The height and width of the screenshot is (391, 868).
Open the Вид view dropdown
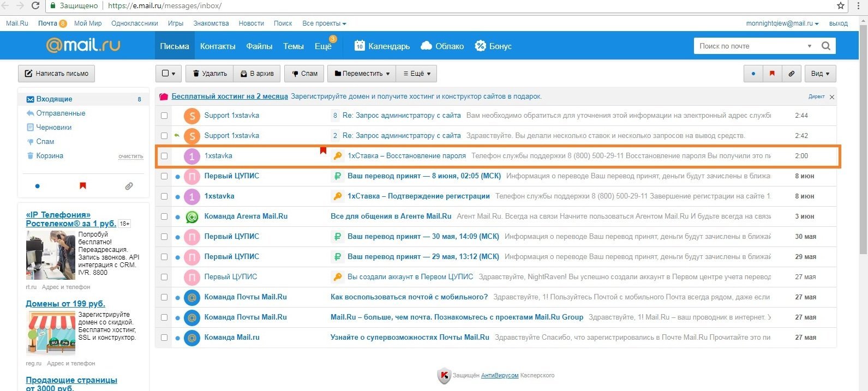point(820,74)
